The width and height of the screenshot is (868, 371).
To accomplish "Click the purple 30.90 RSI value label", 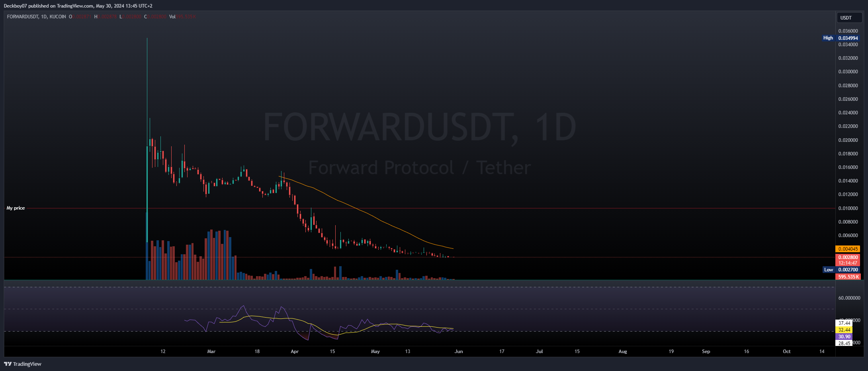I will [844, 337].
